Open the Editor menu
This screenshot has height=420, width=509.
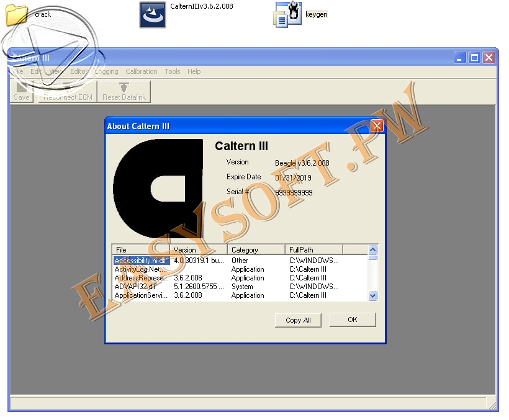pos(79,71)
